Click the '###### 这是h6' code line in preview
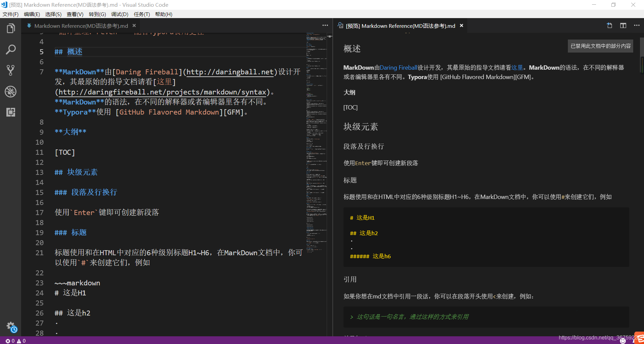 (370, 256)
